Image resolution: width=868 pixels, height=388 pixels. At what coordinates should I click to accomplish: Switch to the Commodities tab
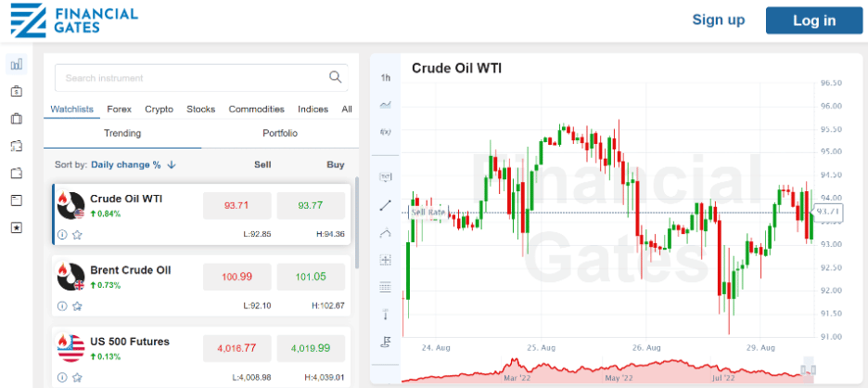click(x=256, y=109)
